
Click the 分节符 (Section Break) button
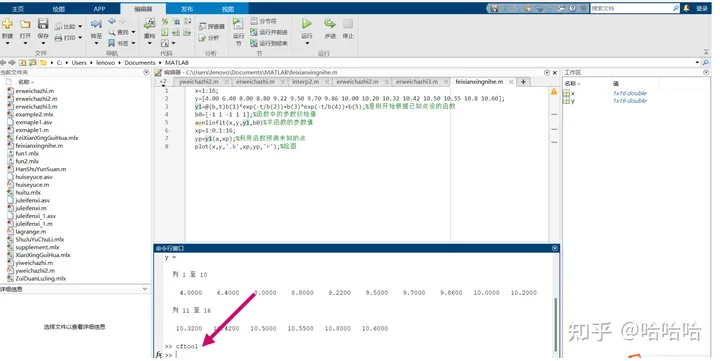(x=264, y=21)
